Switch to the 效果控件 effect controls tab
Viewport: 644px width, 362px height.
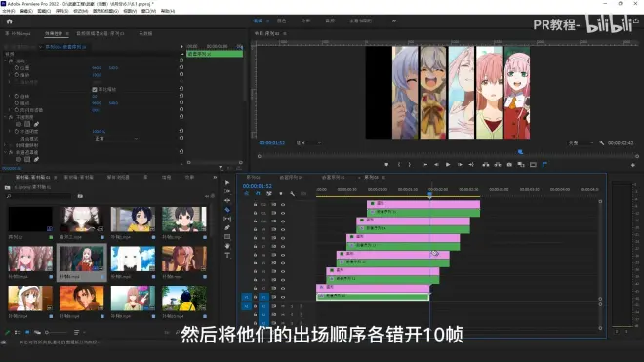(x=54, y=34)
